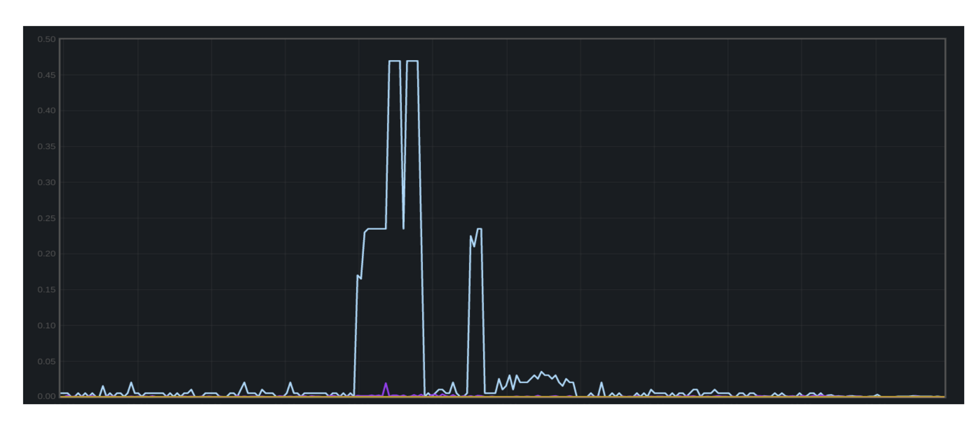Select the purple spike near the baseline

(386, 389)
